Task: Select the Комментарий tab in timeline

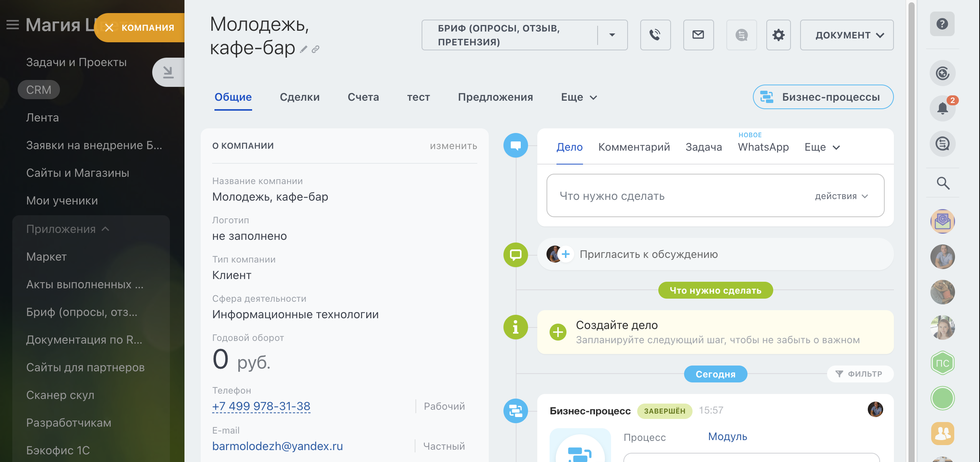Action: coord(634,147)
